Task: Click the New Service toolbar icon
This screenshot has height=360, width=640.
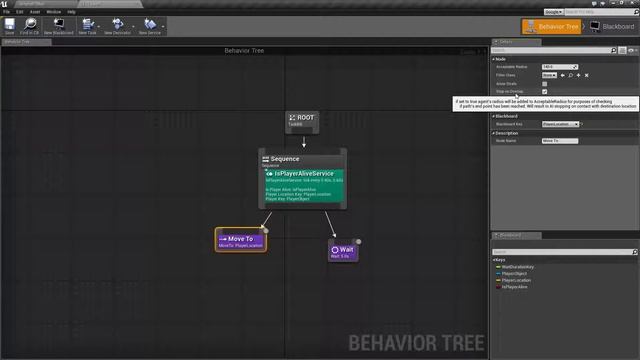Action: click(149, 26)
